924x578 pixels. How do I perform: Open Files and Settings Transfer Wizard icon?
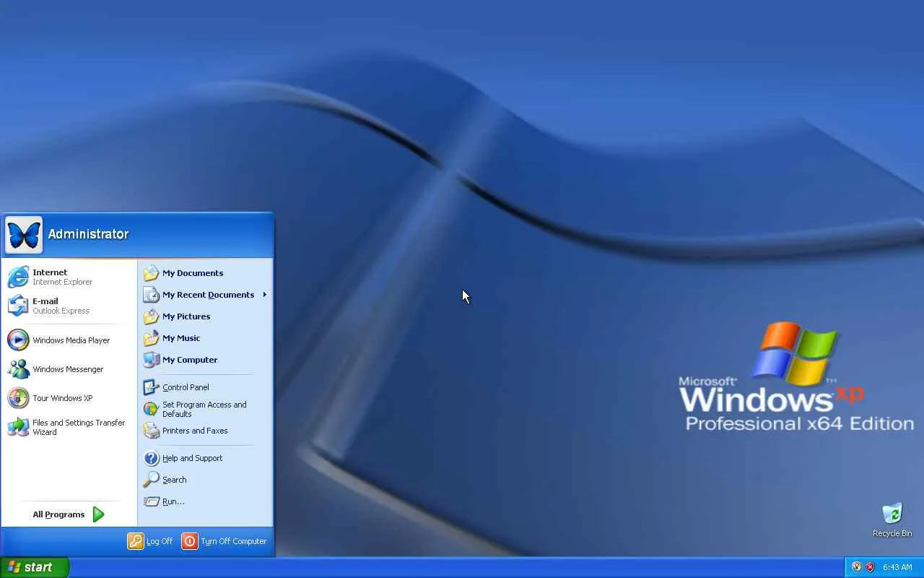[x=18, y=427]
